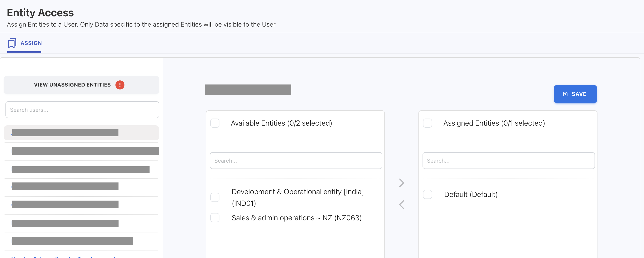The width and height of the screenshot is (644, 258).
Task: Click Assigned Entities search box
Action: coord(508,161)
